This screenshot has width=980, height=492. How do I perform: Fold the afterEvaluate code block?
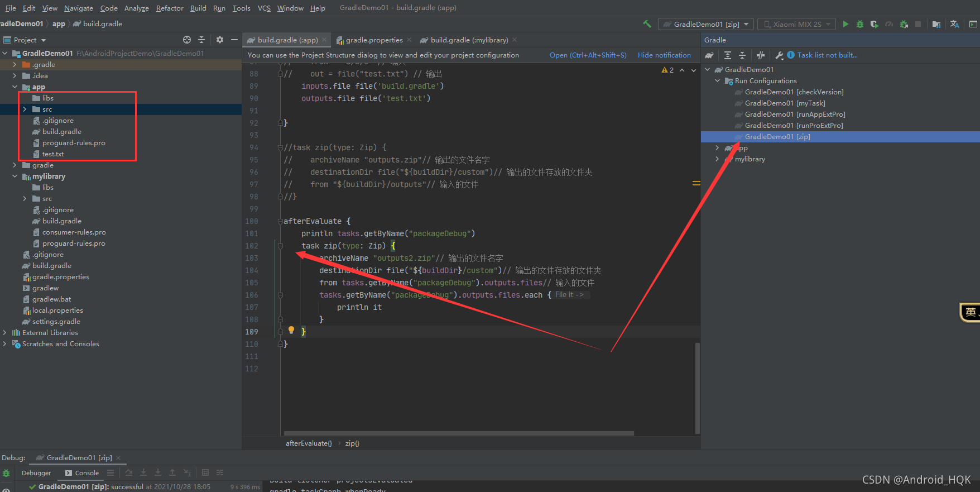pyautogui.click(x=280, y=221)
